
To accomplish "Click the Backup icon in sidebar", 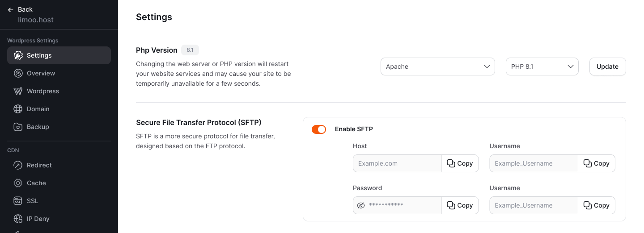I will click(18, 127).
